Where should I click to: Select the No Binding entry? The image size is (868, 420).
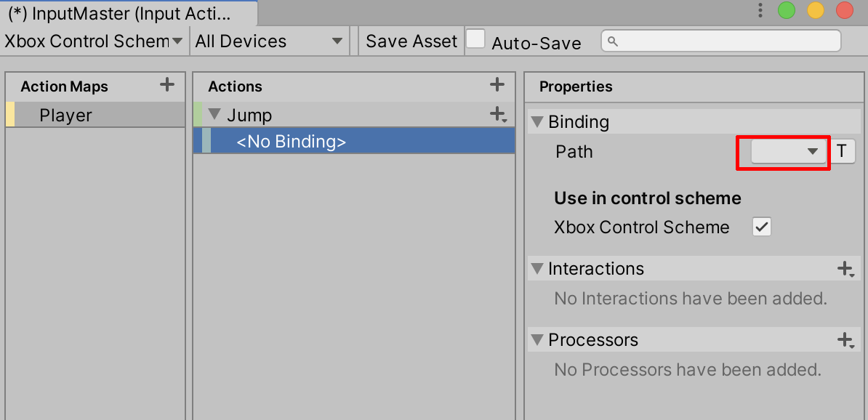tap(291, 142)
